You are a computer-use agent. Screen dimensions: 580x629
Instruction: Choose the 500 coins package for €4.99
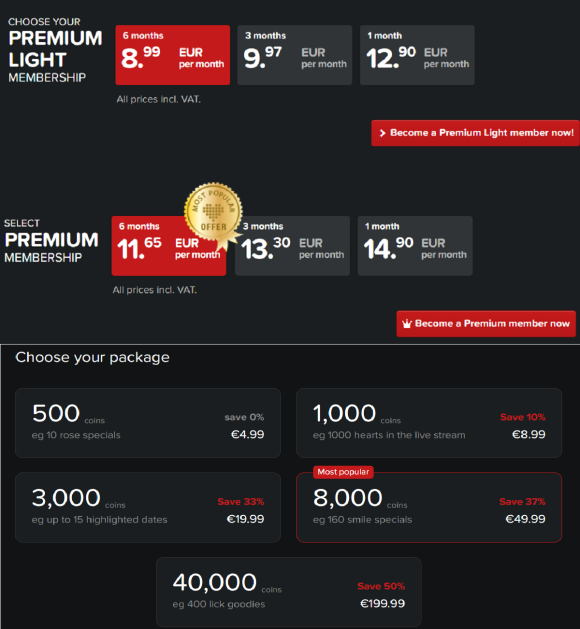148,423
